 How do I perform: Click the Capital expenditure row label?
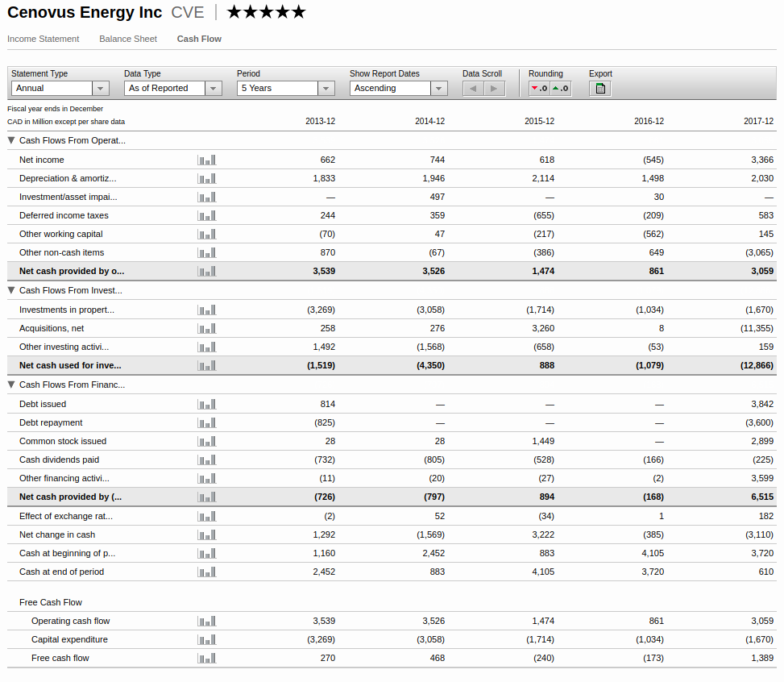69,640
